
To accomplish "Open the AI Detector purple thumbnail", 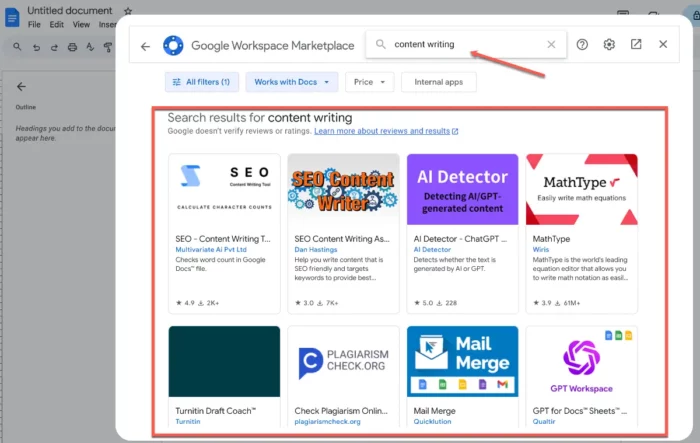I will tap(462, 189).
